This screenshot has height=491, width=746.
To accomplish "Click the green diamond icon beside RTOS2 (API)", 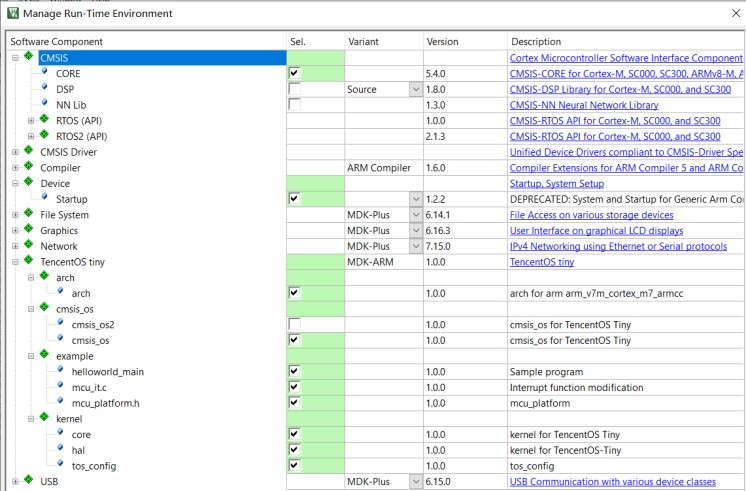I will 44,135.
